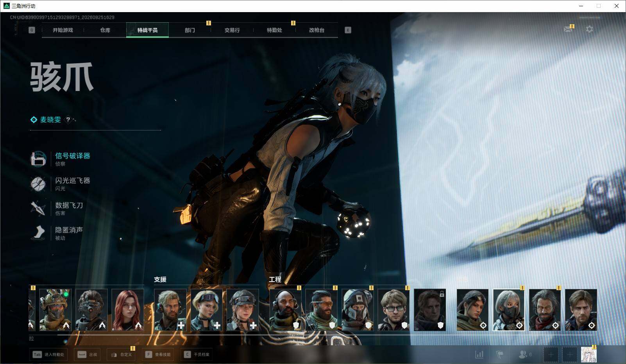Maximize the 三角洲行动 window
626x364 pixels.
[599, 6]
